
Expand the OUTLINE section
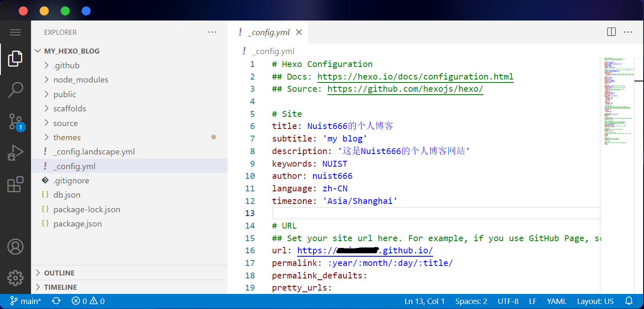[59, 273]
